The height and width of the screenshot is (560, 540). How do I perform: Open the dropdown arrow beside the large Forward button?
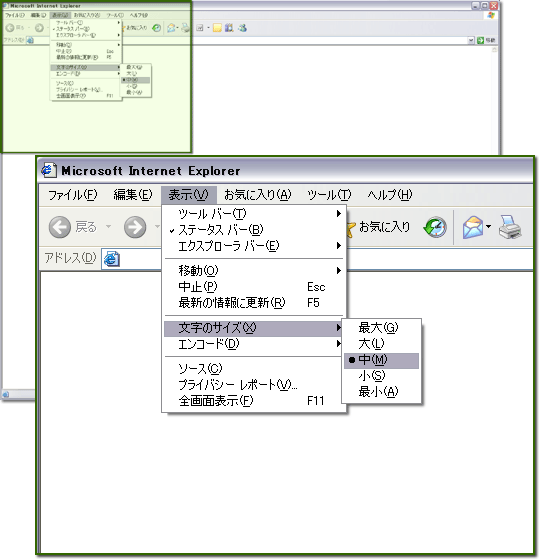156,226
